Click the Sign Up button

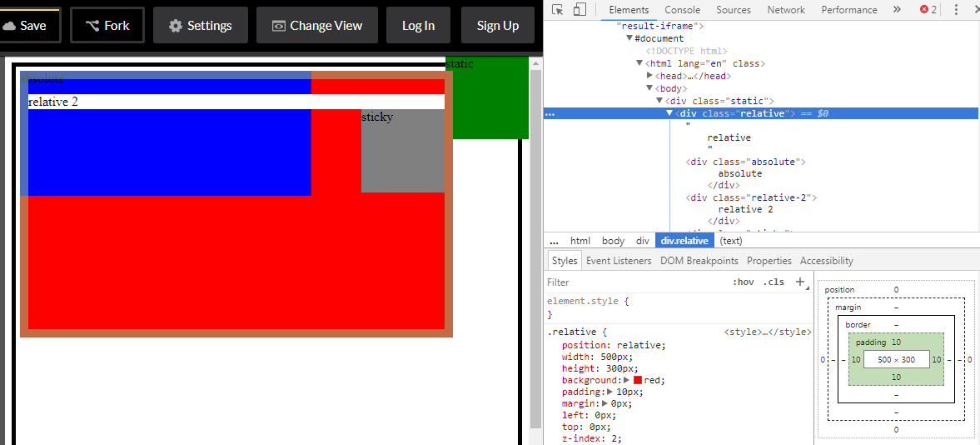point(498,25)
